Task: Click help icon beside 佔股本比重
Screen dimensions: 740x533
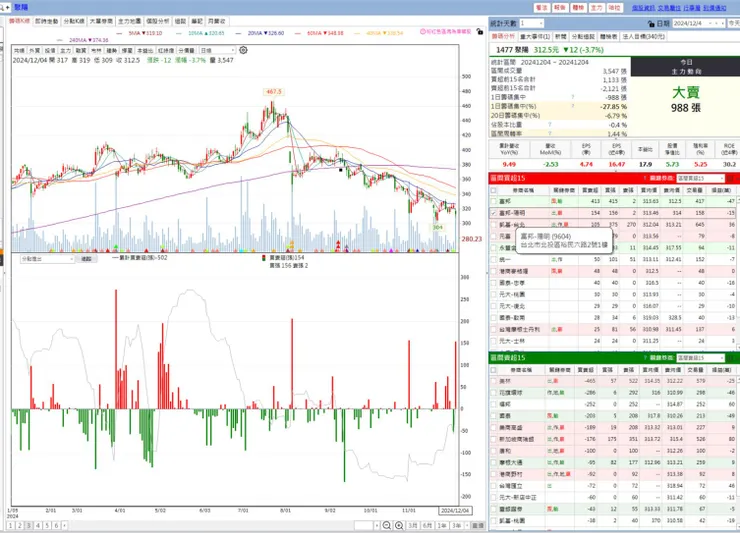Action: tap(550, 125)
